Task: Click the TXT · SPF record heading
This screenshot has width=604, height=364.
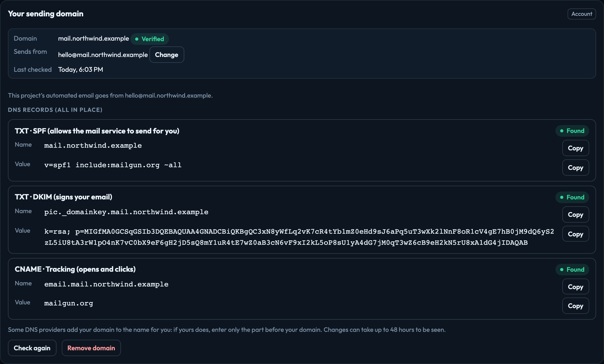Action: pyautogui.click(x=97, y=131)
